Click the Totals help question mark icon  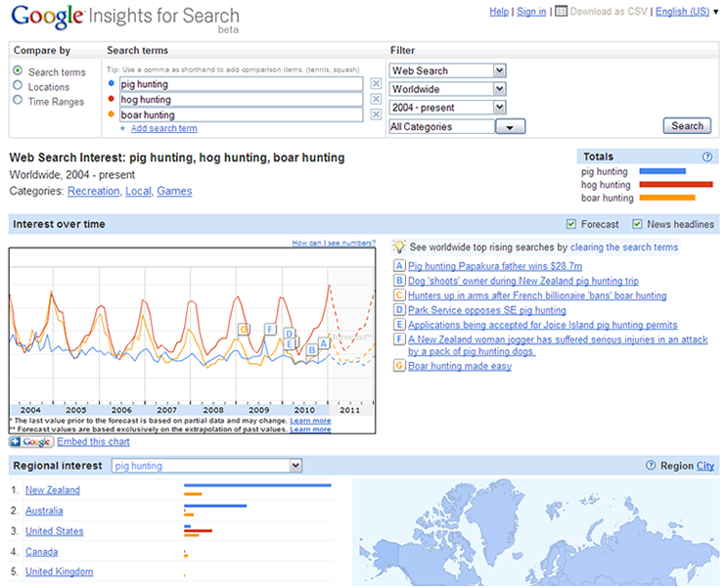(707, 157)
